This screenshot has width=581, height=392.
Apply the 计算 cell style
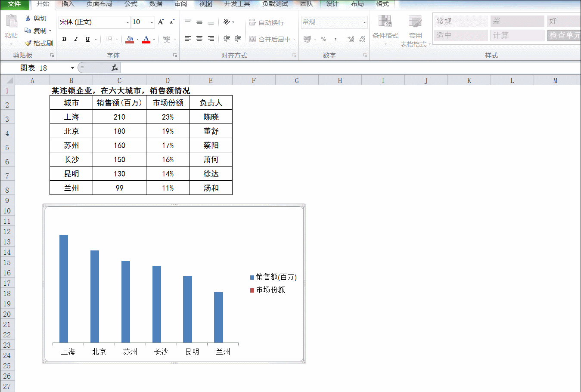tap(517, 35)
